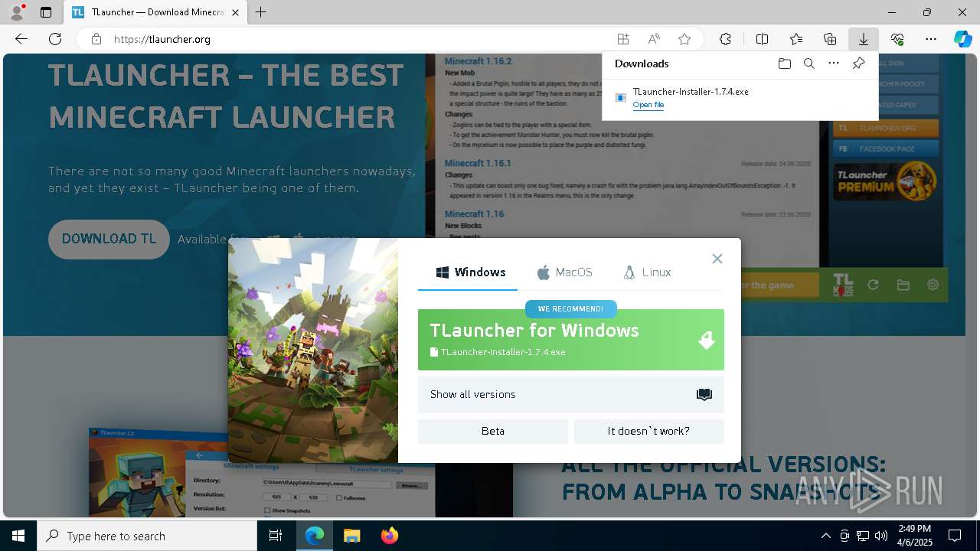
Task: Click the launcher refresh icon
Action: [873, 285]
